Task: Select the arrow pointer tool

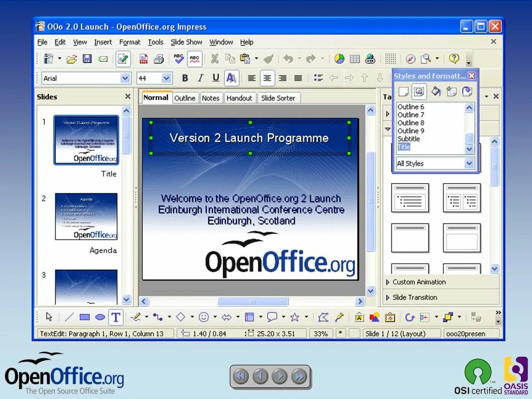Action: tap(49, 317)
